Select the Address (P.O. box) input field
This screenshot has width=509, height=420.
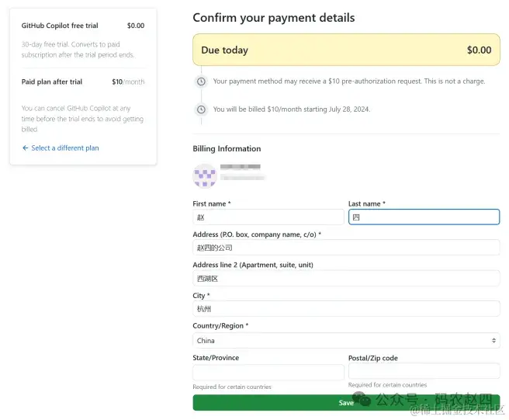(x=345, y=248)
